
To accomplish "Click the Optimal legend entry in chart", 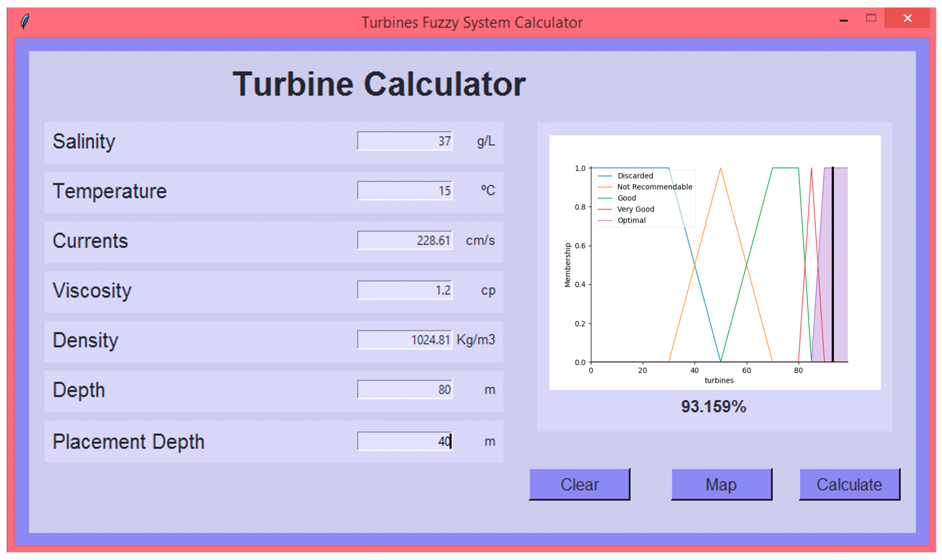I will (x=631, y=220).
